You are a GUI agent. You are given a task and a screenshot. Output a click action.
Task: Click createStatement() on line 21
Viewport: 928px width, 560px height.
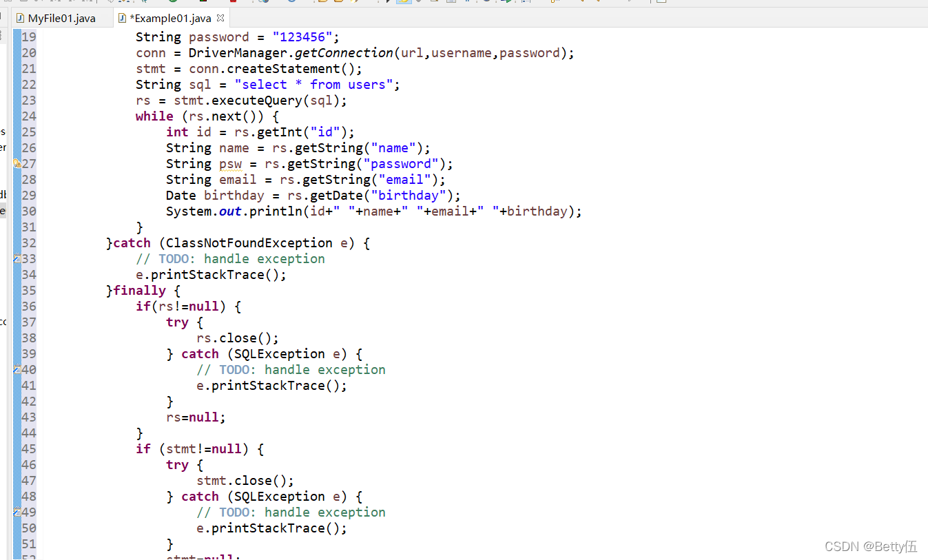pyautogui.click(x=290, y=69)
